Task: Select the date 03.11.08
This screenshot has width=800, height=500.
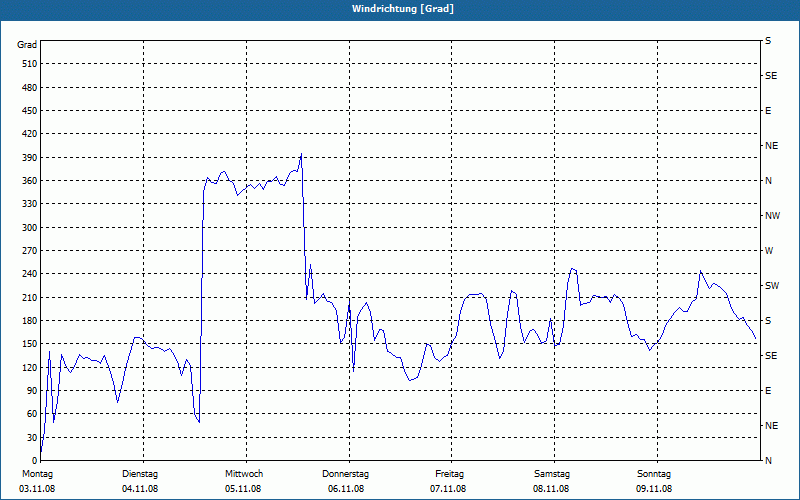Action: (37, 489)
